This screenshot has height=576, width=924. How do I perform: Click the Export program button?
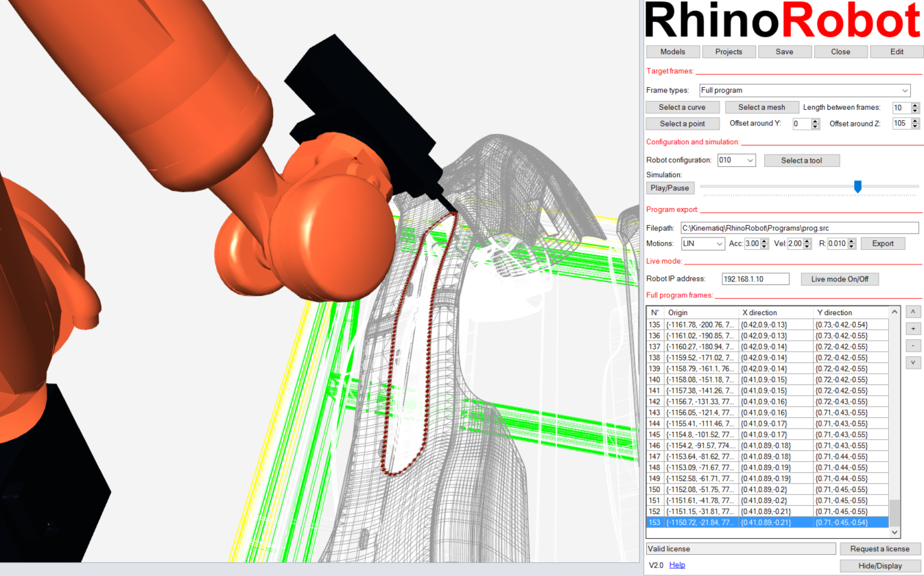(882, 244)
